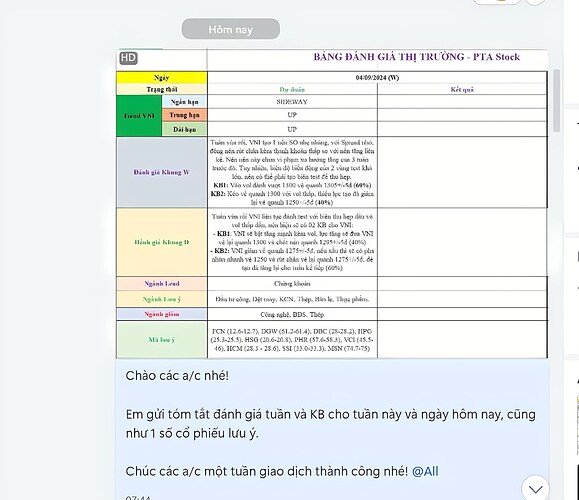This screenshot has height=500, width=579.
Task: Click the @All mention in the message
Action: click(x=425, y=471)
